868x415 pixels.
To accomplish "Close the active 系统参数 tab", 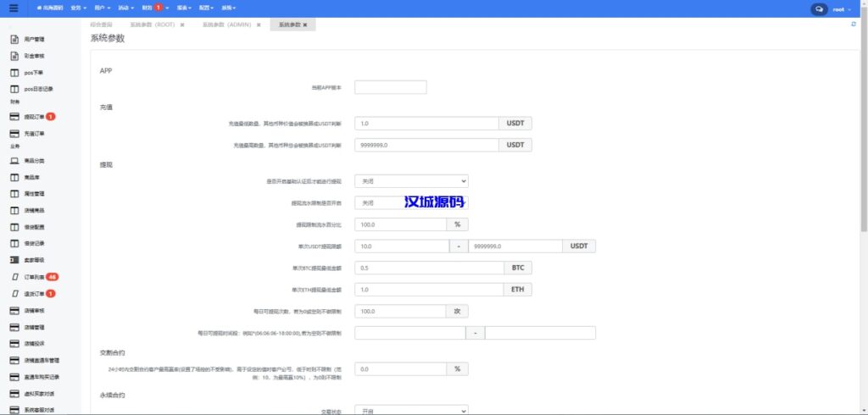I will (x=305, y=25).
